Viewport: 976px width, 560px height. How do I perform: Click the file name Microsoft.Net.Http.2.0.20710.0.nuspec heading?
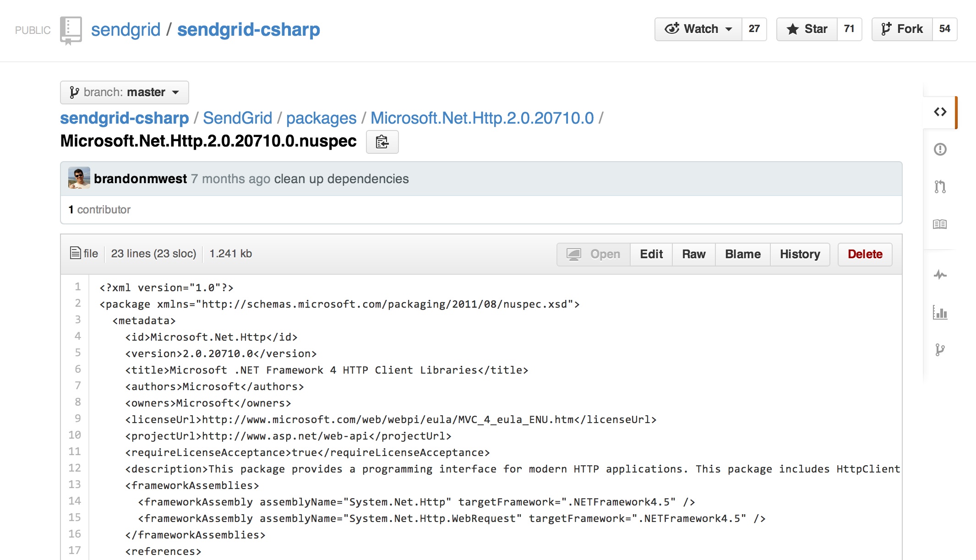click(x=208, y=141)
